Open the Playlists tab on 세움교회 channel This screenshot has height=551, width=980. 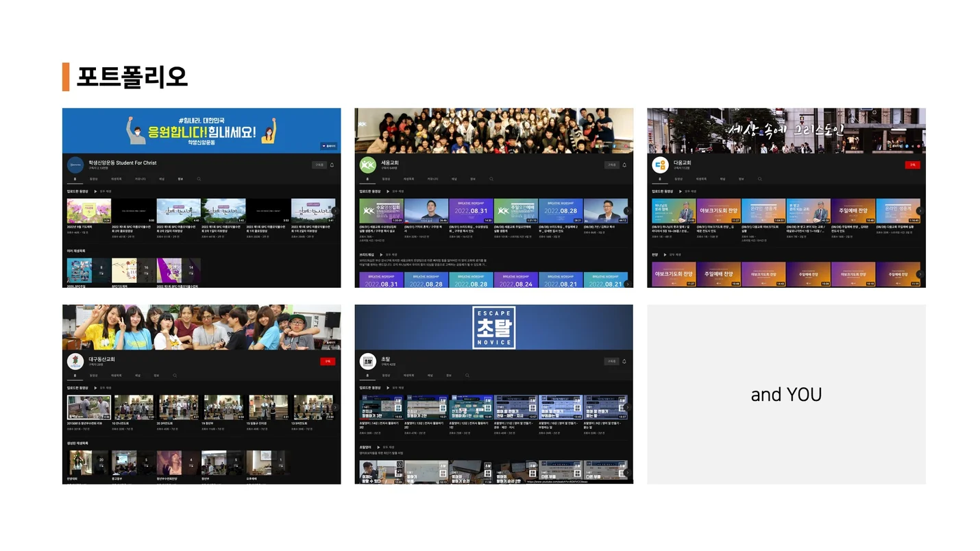tap(408, 179)
